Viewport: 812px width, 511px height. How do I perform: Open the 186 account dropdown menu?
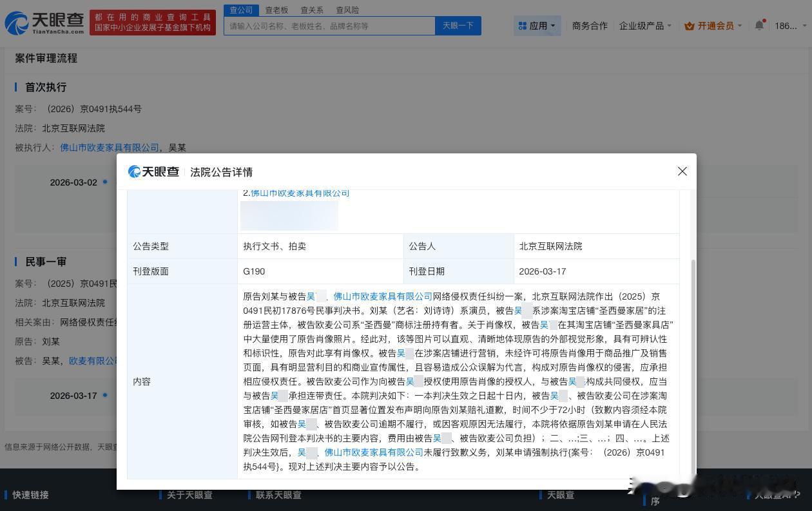[788, 24]
